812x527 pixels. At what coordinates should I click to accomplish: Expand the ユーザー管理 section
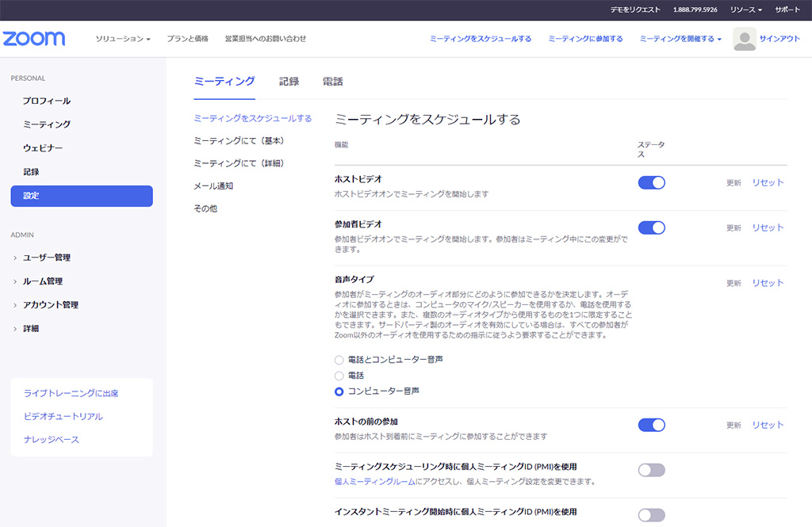coord(47,258)
